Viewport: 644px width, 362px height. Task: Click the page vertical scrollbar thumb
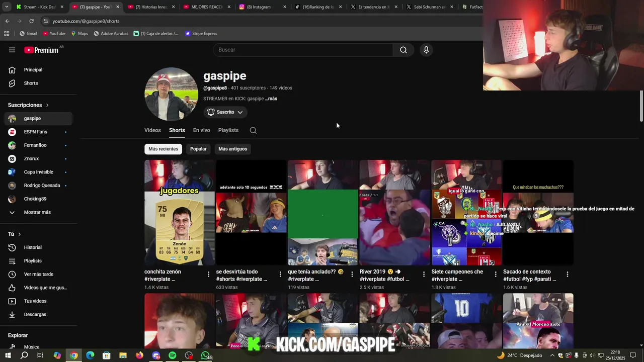tap(641, 106)
